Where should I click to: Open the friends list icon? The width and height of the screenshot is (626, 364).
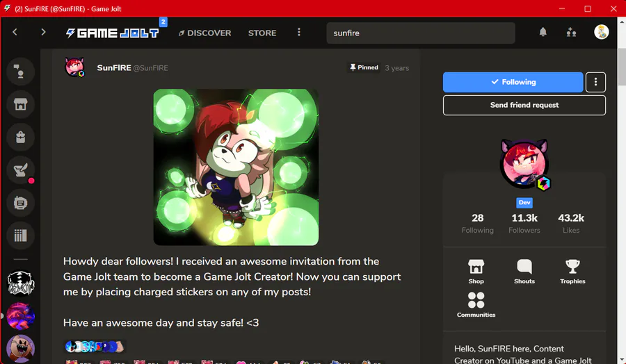[x=571, y=32]
